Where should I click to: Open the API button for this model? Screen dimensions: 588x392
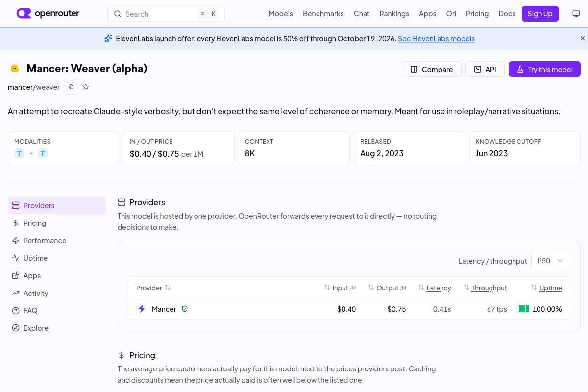[x=485, y=69]
